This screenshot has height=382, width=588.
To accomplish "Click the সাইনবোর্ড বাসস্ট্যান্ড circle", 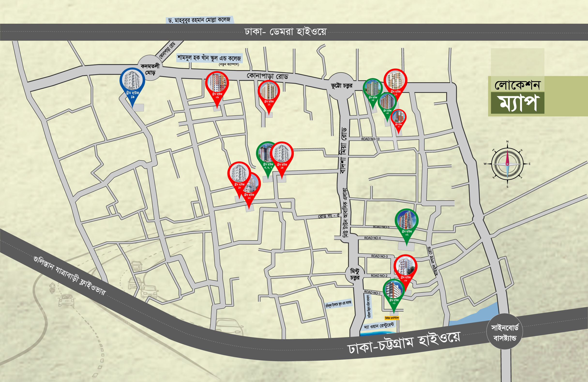I will [505, 331].
